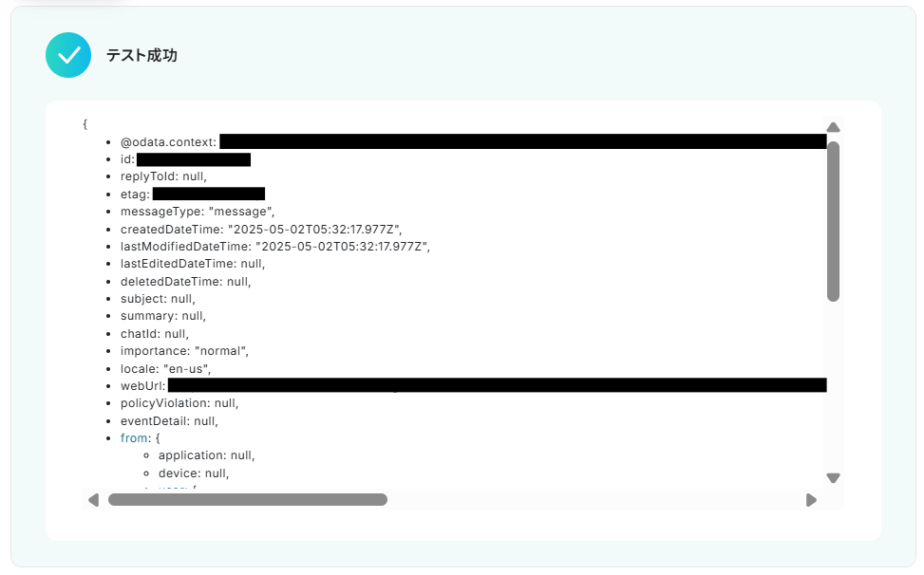
Task: Click the redacted id value
Action: coord(194,159)
